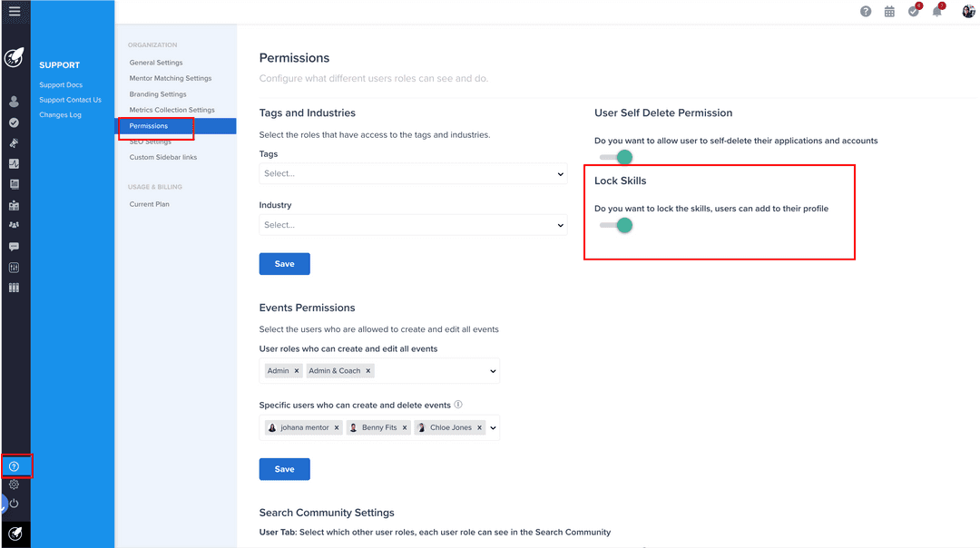Click the calendar icon in top bar
This screenshot has height=548, width=980.
pyautogui.click(x=889, y=12)
